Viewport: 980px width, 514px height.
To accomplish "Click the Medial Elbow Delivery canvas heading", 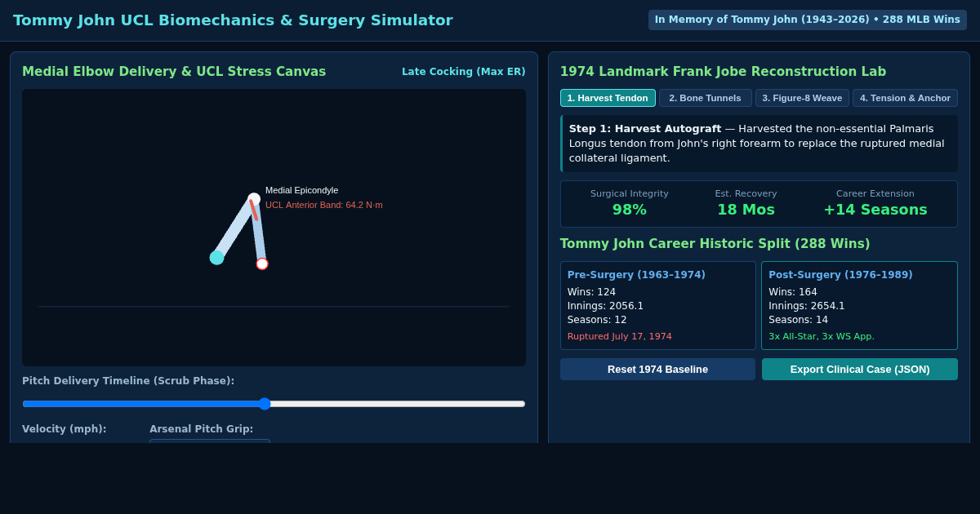I will tap(174, 72).
